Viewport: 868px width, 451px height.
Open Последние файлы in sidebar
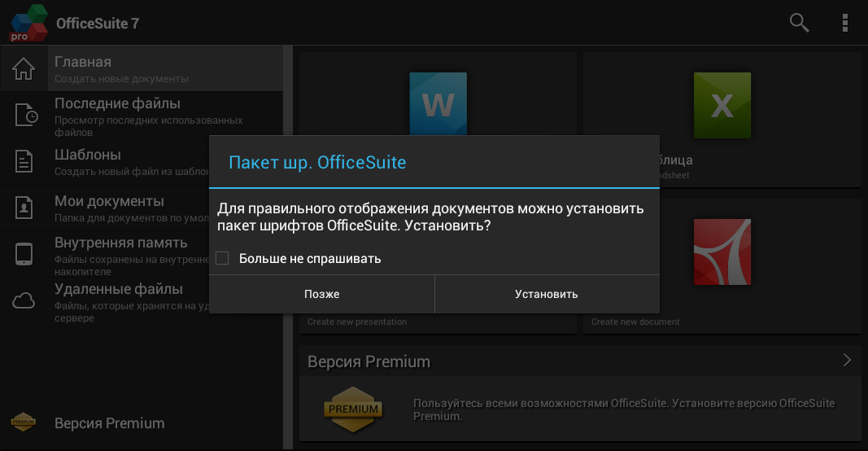point(117,104)
